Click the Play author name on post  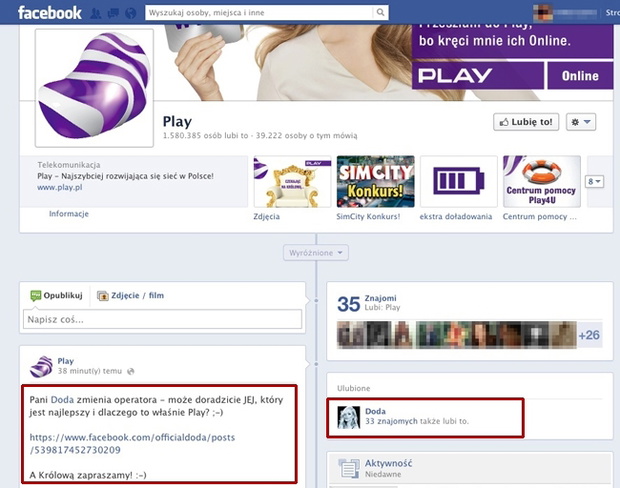[66, 361]
